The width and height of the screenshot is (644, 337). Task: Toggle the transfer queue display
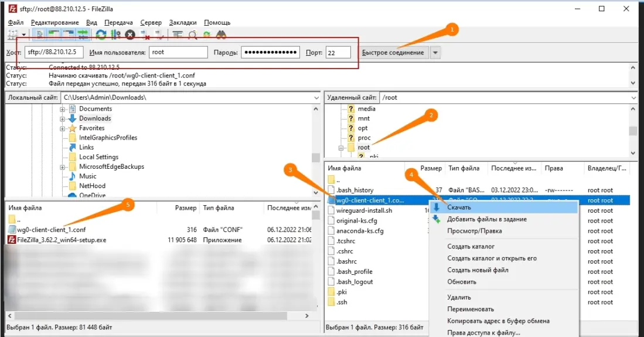[x=83, y=35]
